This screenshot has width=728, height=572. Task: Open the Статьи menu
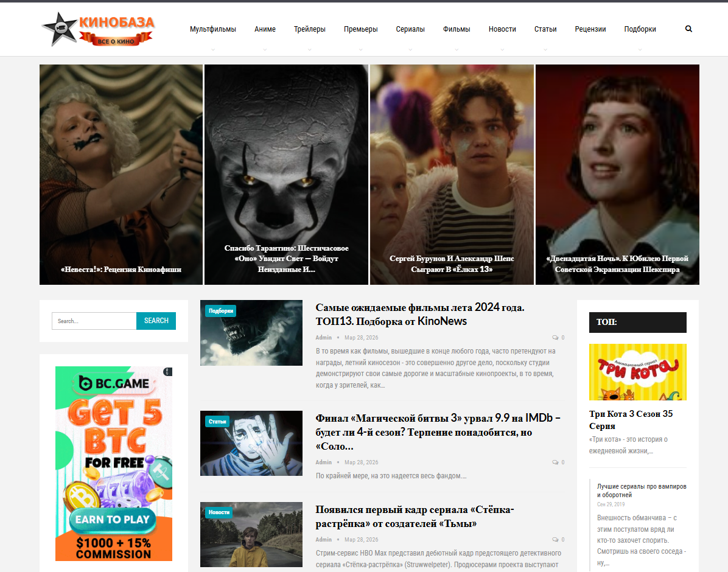tap(545, 29)
